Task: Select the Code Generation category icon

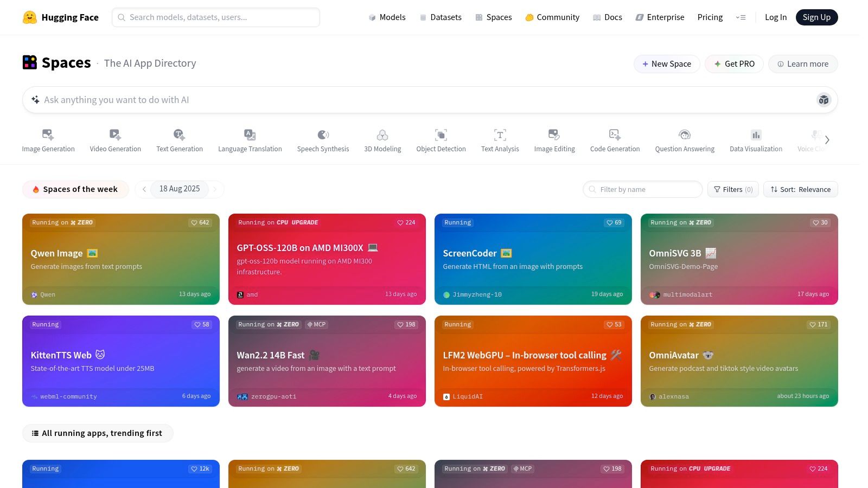Action: [x=615, y=135]
